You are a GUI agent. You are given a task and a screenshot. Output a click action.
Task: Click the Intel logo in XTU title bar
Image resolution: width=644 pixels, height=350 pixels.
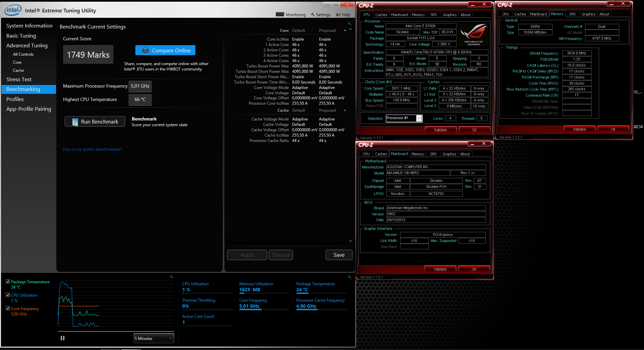(13, 10)
